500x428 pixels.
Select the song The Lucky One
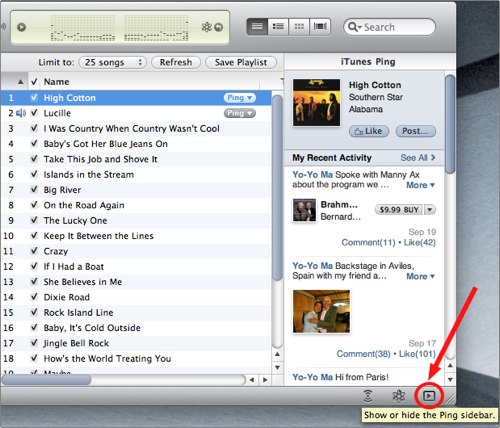click(x=136, y=220)
